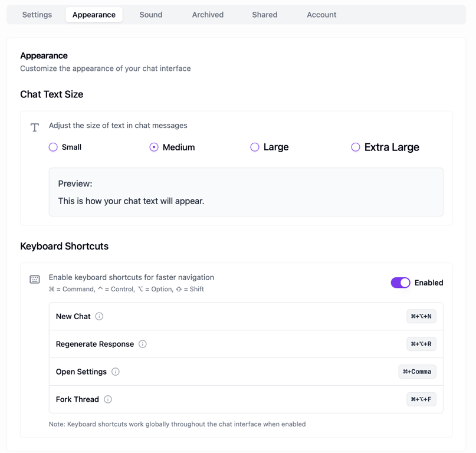Open the Sound tab
The height and width of the screenshot is (453, 476).
tap(151, 15)
